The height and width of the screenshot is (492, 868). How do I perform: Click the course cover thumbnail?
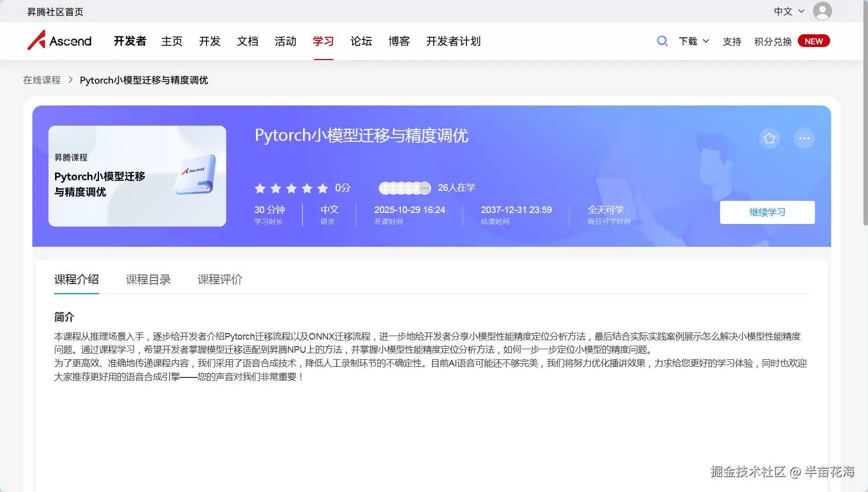click(137, 176)
